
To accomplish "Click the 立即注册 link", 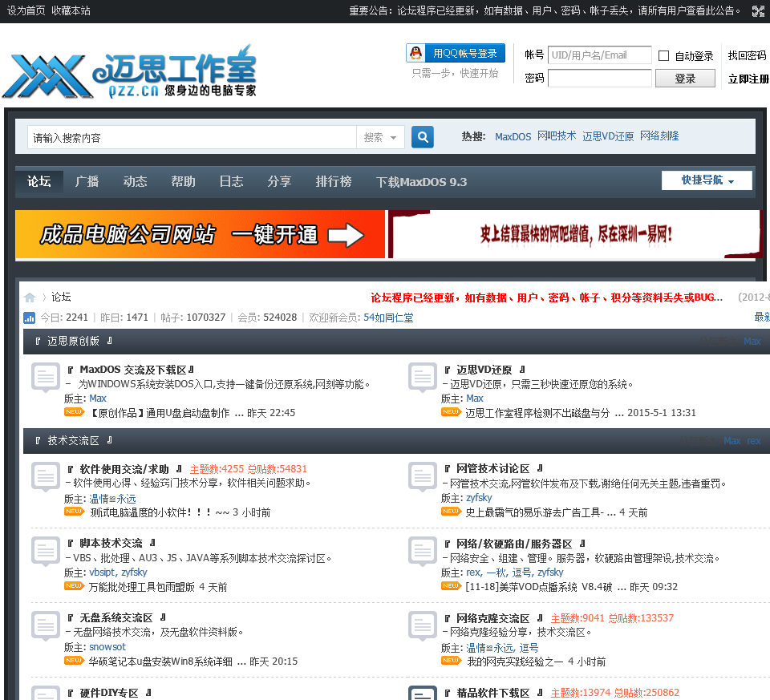I will 748,79.
